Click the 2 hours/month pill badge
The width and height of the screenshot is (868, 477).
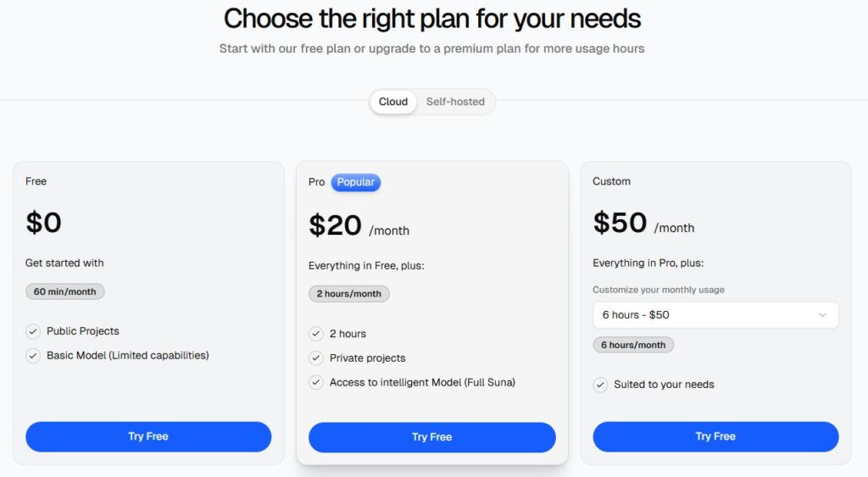pos(348,294)
